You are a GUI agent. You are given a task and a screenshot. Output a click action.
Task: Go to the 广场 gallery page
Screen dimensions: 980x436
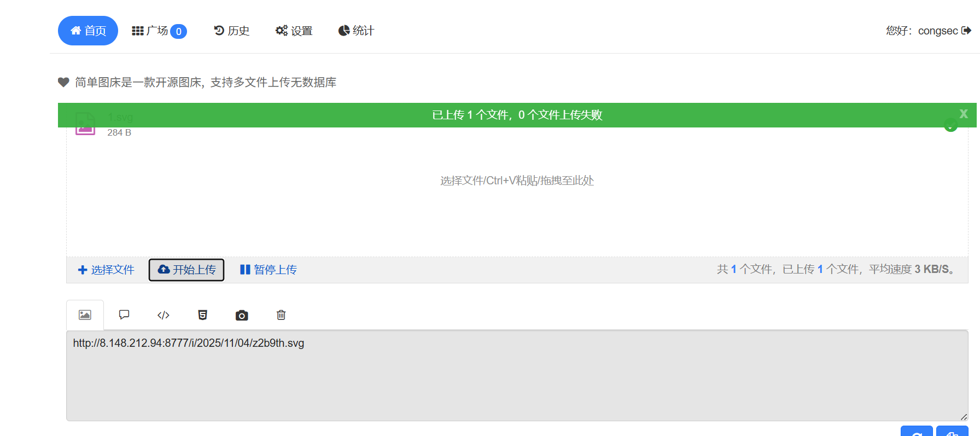coord(159,31)
